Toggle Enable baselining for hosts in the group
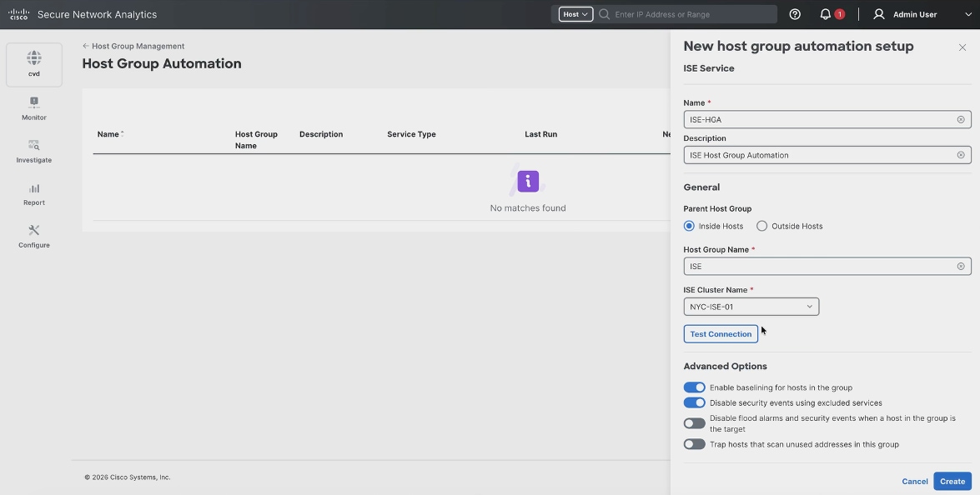The height and width of the screenshot is (495, 980). 695,387
